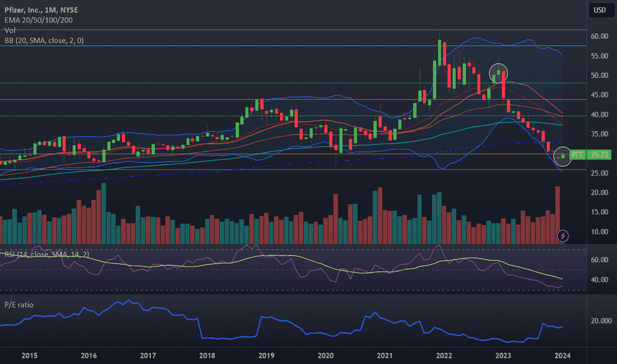Select the RSI indicator legend label
This screenshot has height=364, width=617.
point(47,255)
